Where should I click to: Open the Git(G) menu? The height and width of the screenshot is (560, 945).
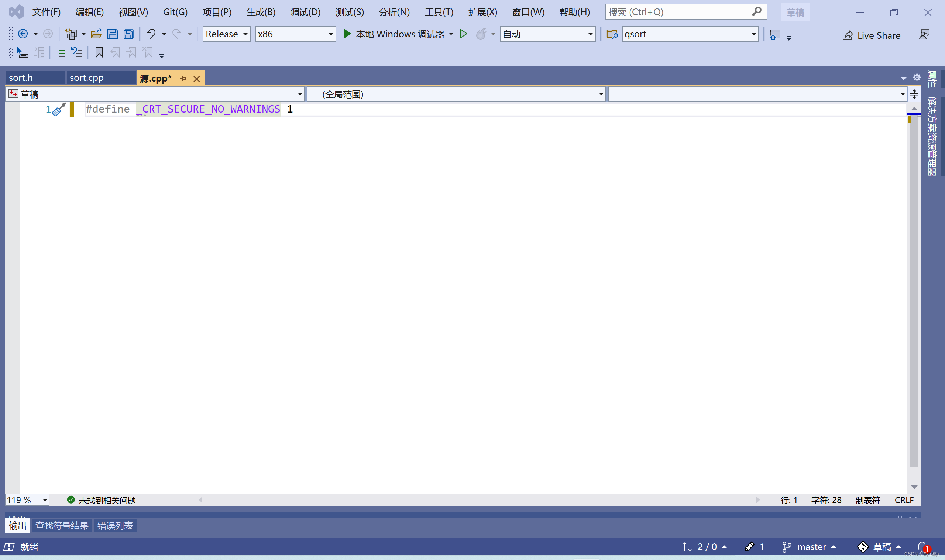tap(175, 12)
